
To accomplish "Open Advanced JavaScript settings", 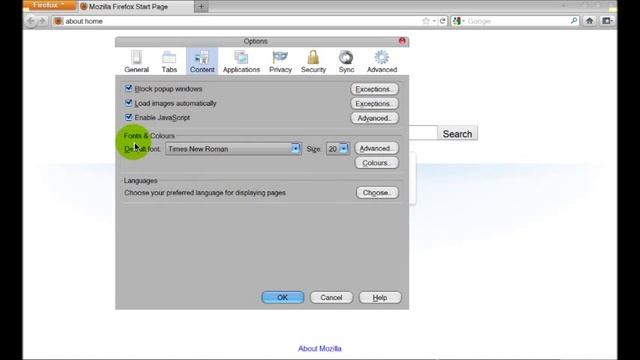I will (374, 118).
